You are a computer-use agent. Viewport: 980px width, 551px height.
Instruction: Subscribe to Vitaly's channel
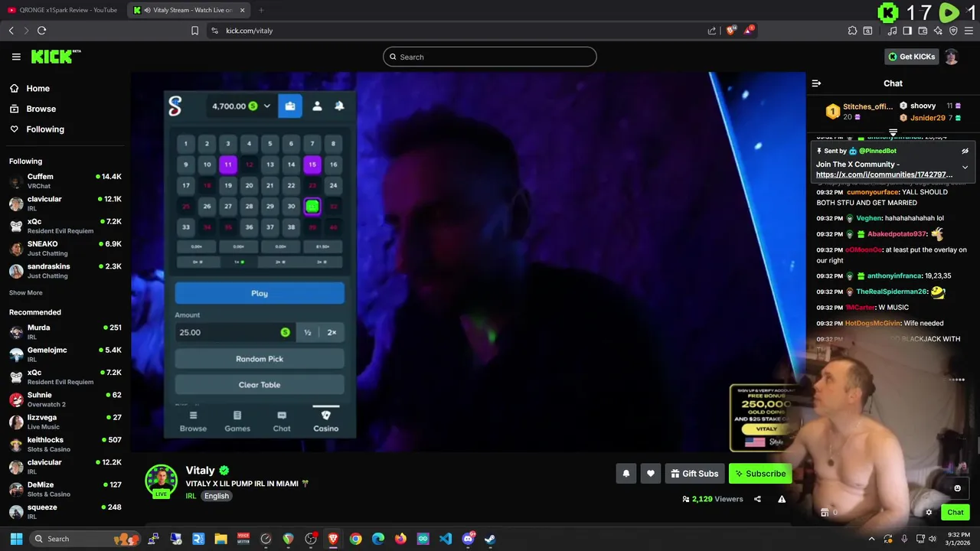coord(759,474)
